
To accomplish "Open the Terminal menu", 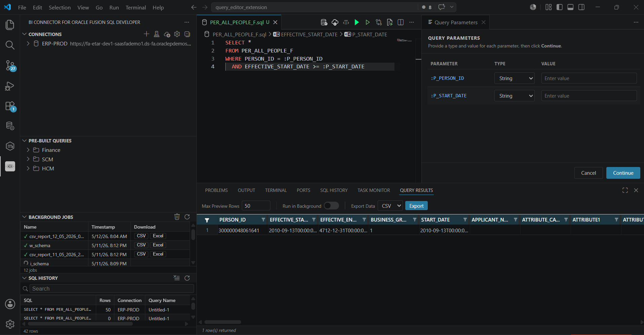I will [136, 7].
